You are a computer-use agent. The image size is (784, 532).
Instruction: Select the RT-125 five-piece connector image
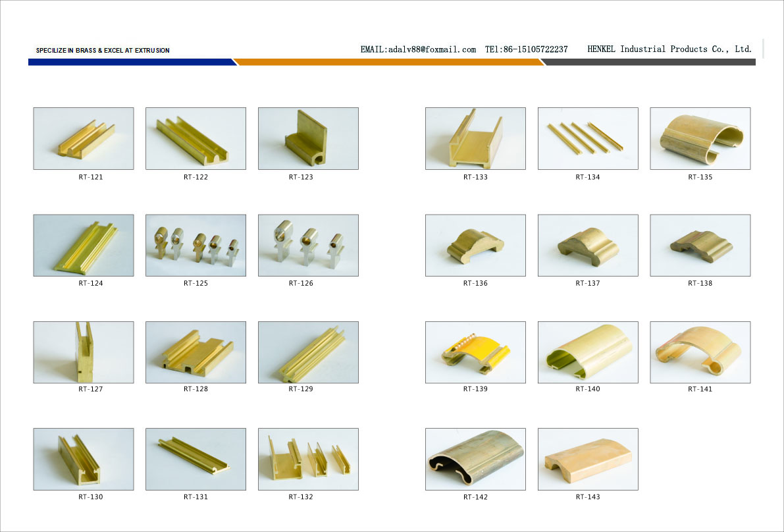[196, 246]
